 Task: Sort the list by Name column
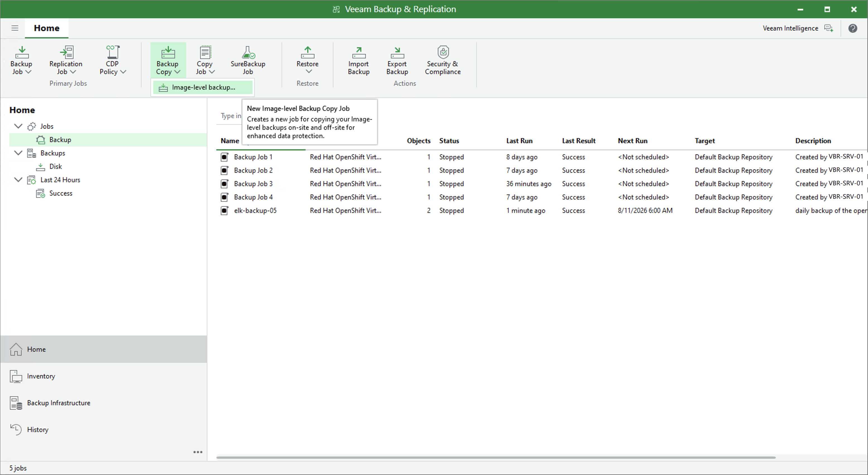pyautogui.click(x=230, y=141)
